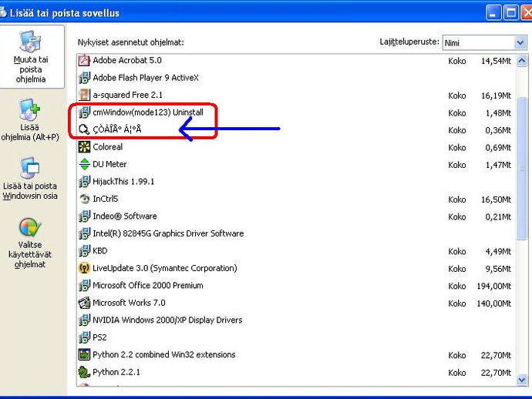Viewport: 532px width, 399px height.
Task: Click the NVIDIA Display Drivers icon
Action: pyautogui.click(x=84, y=320)
